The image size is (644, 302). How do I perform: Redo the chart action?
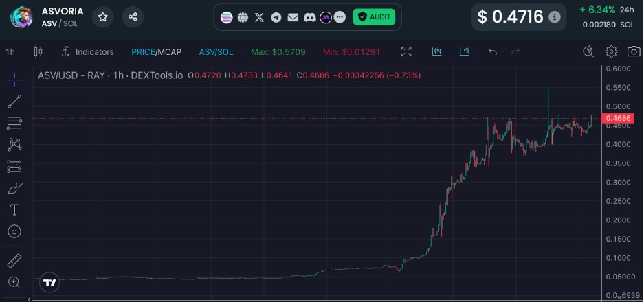[x=515, y=51]
